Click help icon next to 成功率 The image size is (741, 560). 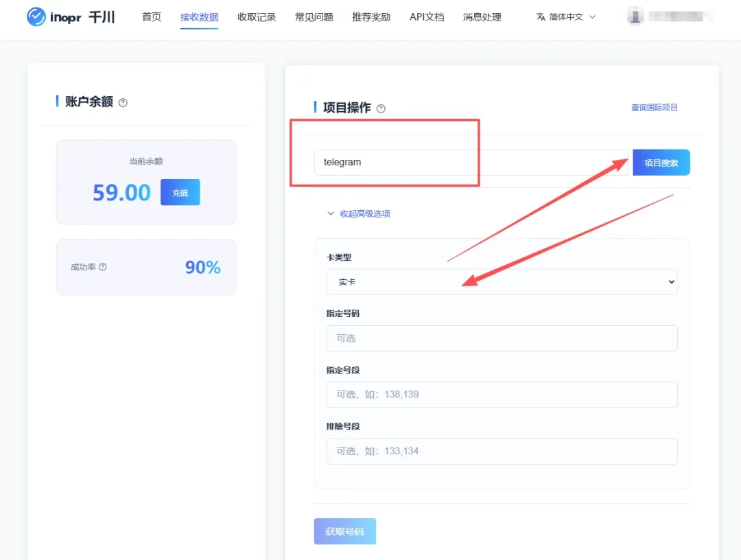point(103,267)
